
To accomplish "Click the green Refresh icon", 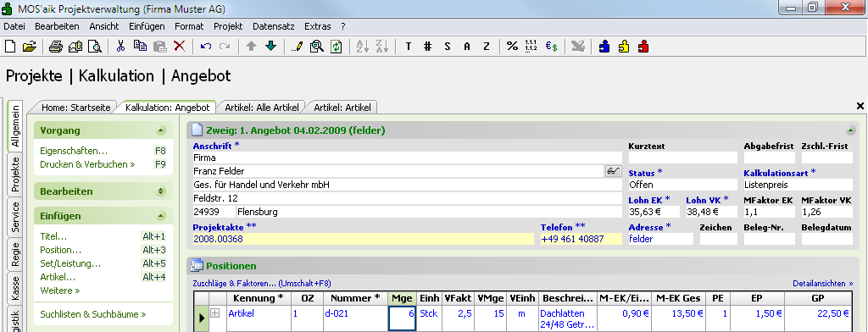I will pyautogui.click(x=336, y=47).
